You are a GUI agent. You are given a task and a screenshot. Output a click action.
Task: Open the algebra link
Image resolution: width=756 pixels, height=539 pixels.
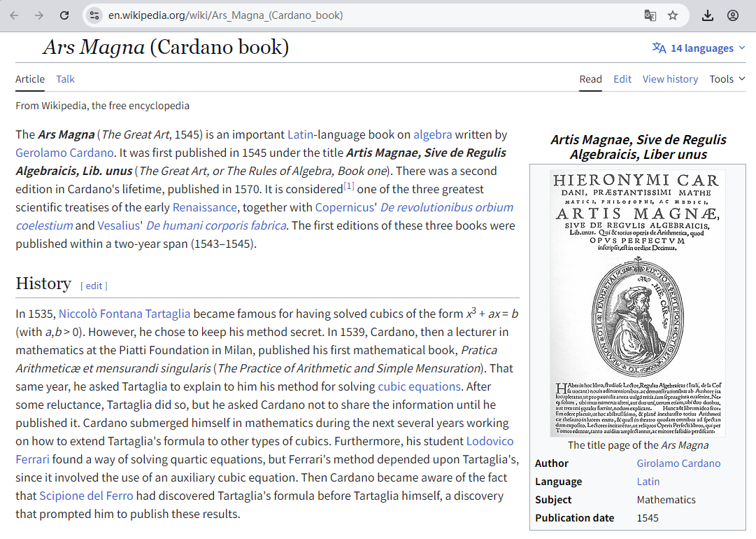coord(432,134)
